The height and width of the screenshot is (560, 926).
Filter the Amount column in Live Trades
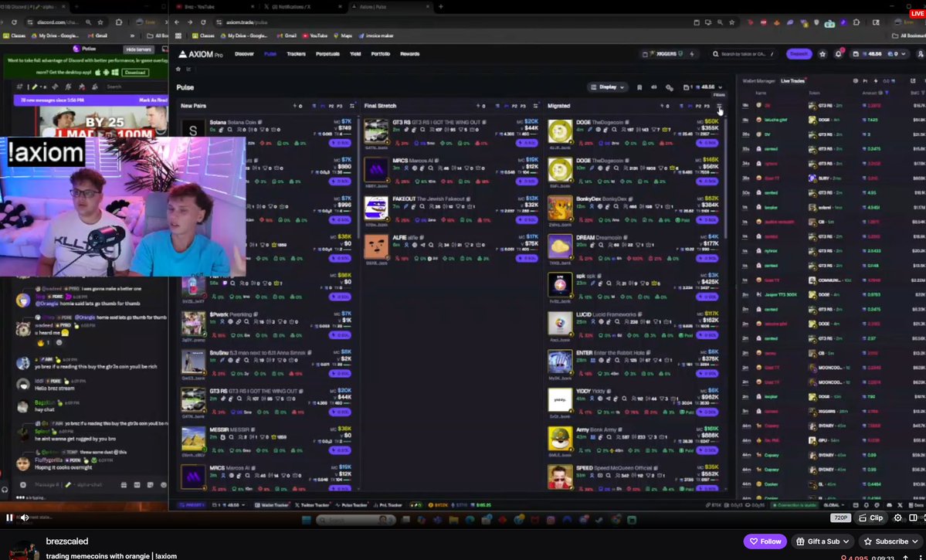pos(887,93)
